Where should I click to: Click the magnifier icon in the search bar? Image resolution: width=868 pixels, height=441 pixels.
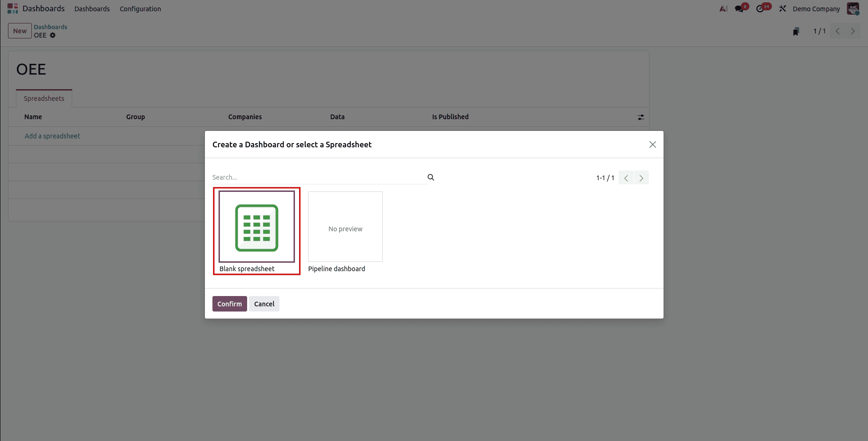(x=430, y=177)
